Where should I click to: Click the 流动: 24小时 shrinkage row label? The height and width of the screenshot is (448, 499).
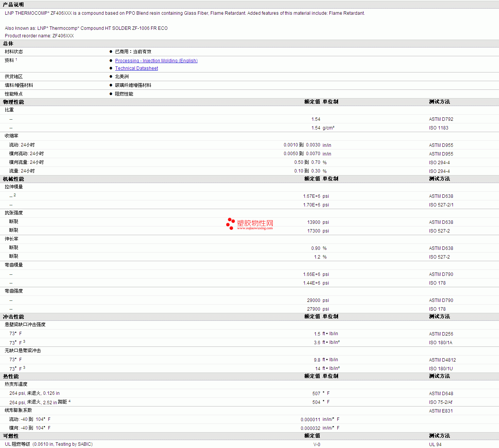tap(22, 145)
